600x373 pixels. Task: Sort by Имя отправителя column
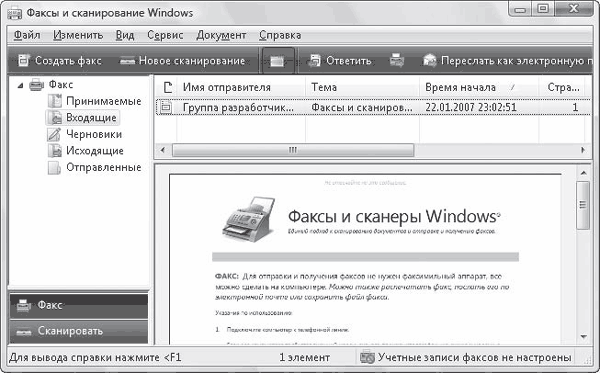(x=241, y=88)
